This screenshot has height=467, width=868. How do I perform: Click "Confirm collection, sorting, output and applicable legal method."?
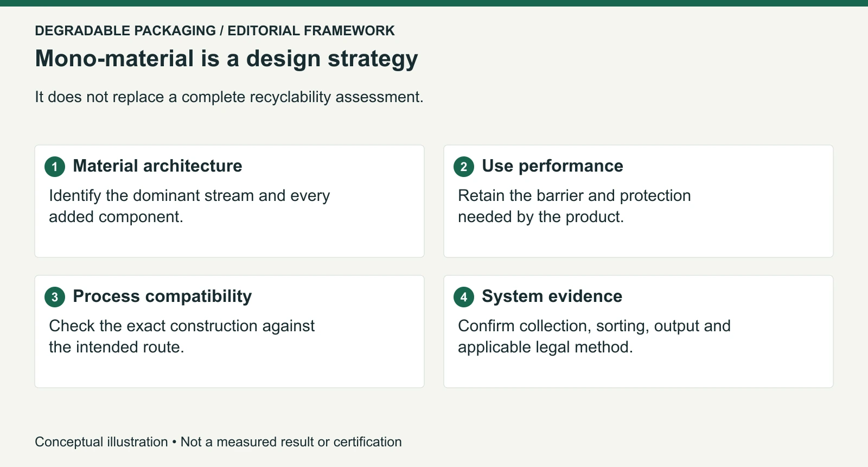tap(594, 336)
